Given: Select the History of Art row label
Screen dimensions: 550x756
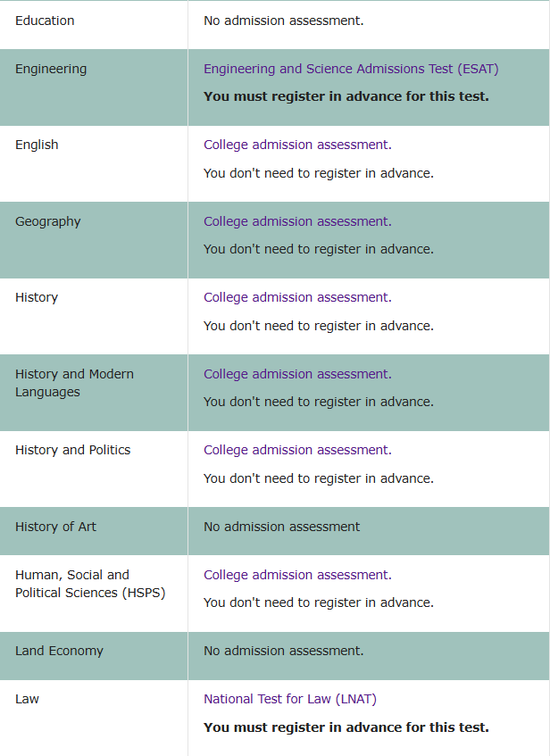Looking at the screenshot, I should coord(55,527).
